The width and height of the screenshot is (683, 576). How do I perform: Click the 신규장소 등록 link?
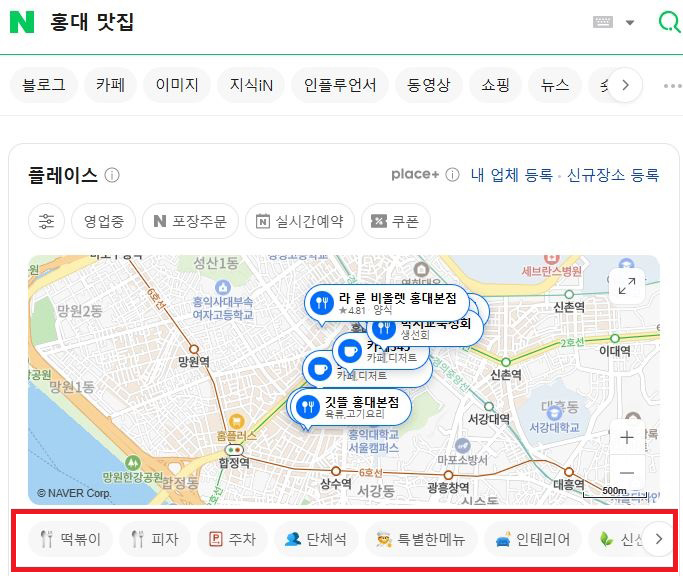613,175
